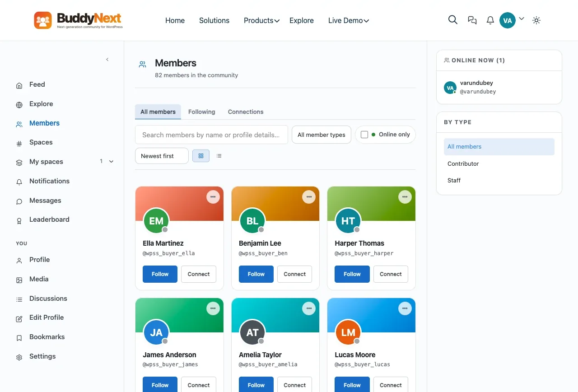Open the messages chat icon in header
This screenshot has width=578, height=392.
pos(472,20)
